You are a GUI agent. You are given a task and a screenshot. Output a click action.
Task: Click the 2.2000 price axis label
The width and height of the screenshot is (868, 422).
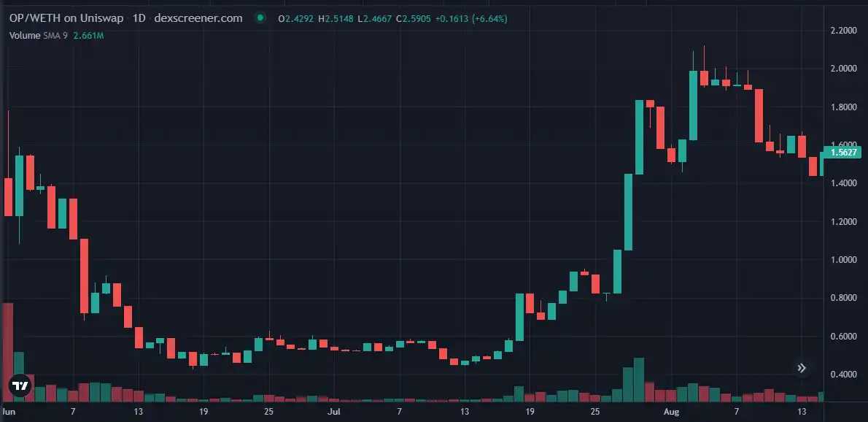843,31
